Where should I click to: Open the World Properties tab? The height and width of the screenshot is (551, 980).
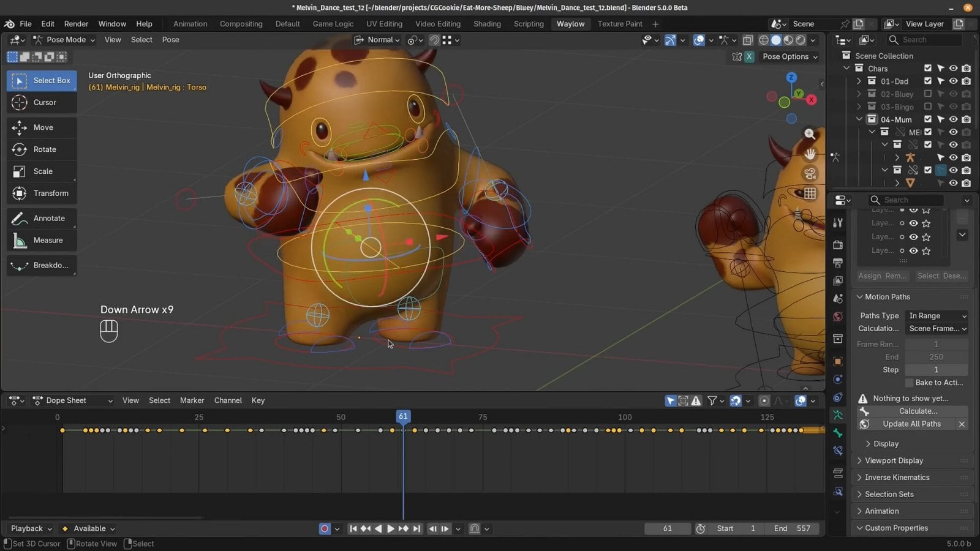(x=837, y=313)
